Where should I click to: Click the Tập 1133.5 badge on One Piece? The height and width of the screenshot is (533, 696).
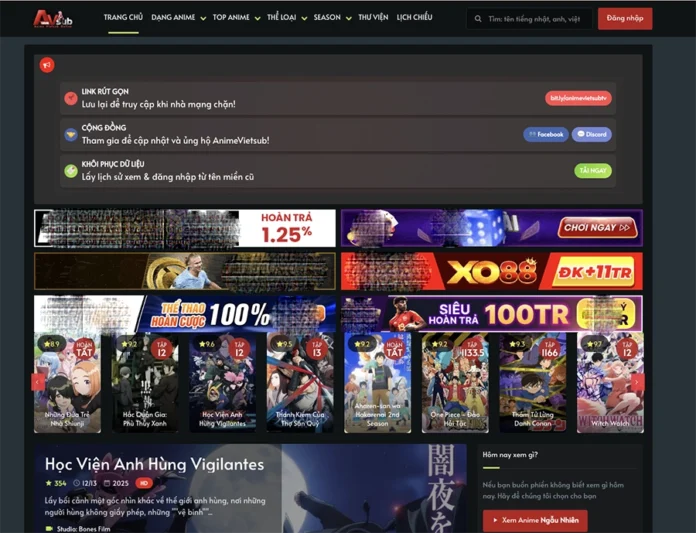(x=472, y=349)
